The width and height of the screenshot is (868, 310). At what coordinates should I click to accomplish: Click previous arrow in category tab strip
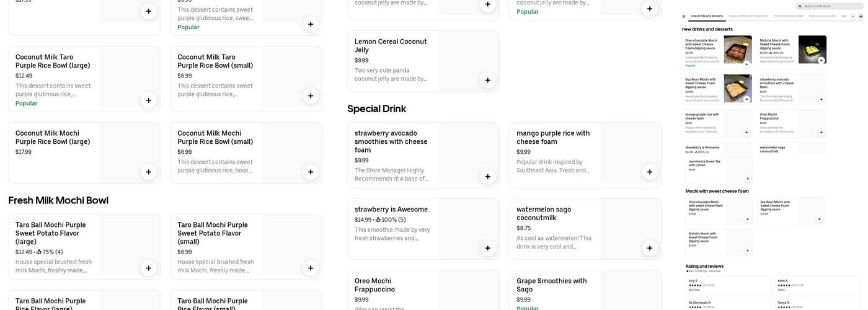point(853,16)
